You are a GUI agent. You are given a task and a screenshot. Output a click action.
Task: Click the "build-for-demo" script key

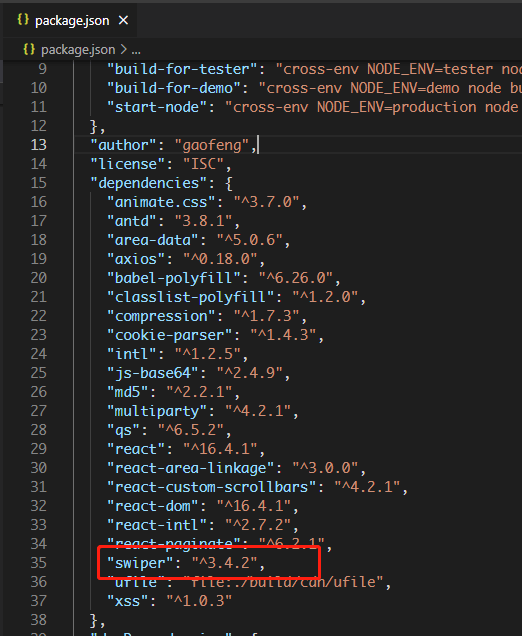click(174, 88)
